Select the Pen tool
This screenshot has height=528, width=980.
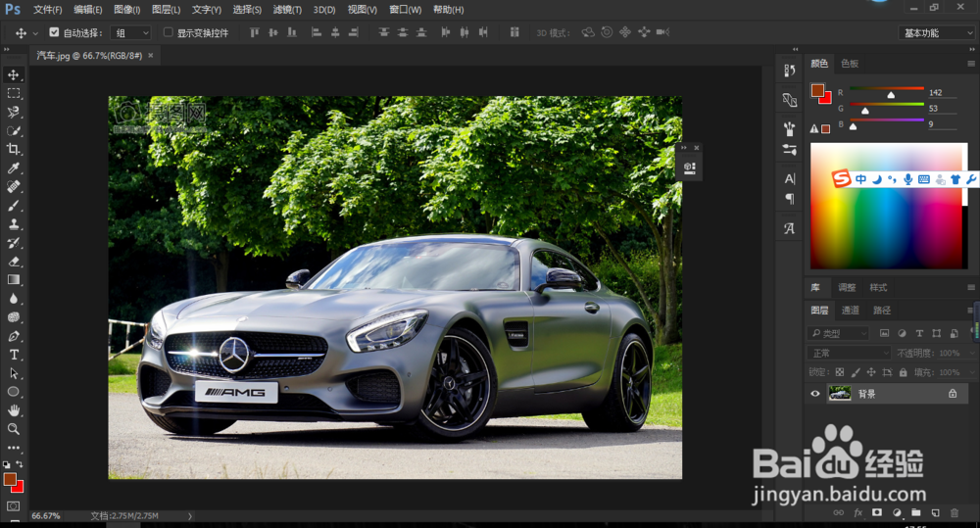coord(13,336)
